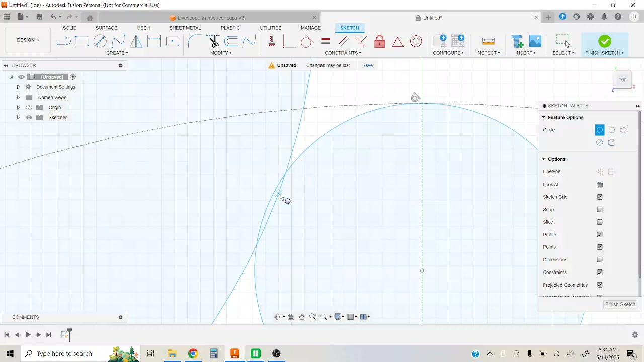Activate the Fillet tool
The width and height of the screenshot is (644, 362).
195,41
